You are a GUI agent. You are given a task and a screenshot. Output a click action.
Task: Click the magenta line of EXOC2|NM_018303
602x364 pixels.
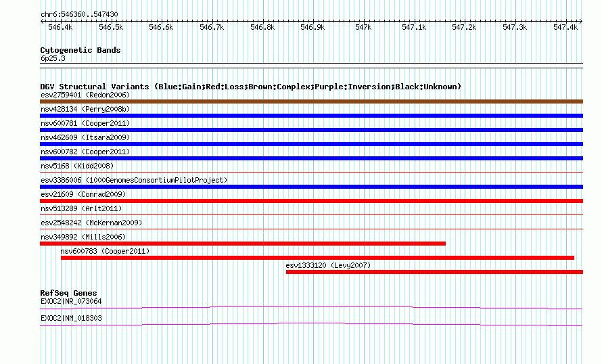[x=311, y=325]
